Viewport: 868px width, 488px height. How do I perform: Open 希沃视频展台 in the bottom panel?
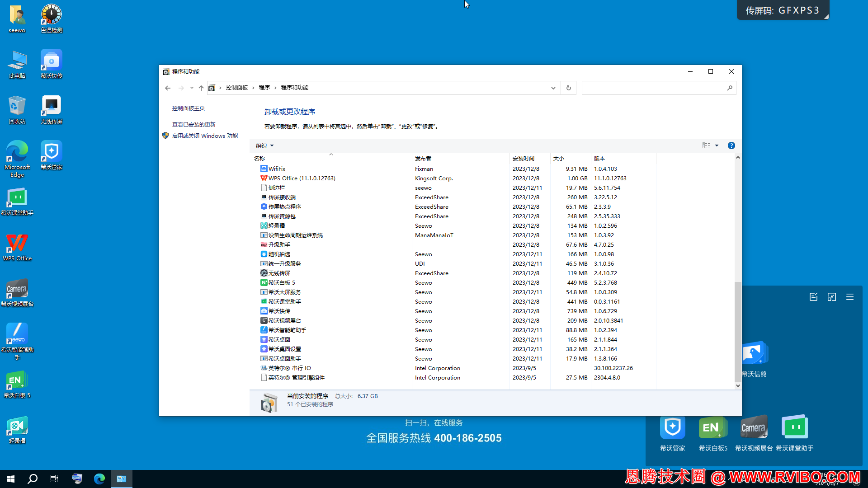click(754, 433)
